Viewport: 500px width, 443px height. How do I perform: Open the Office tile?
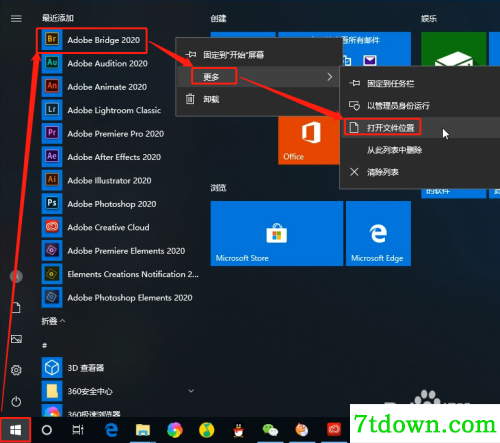[x=309, y=140]
